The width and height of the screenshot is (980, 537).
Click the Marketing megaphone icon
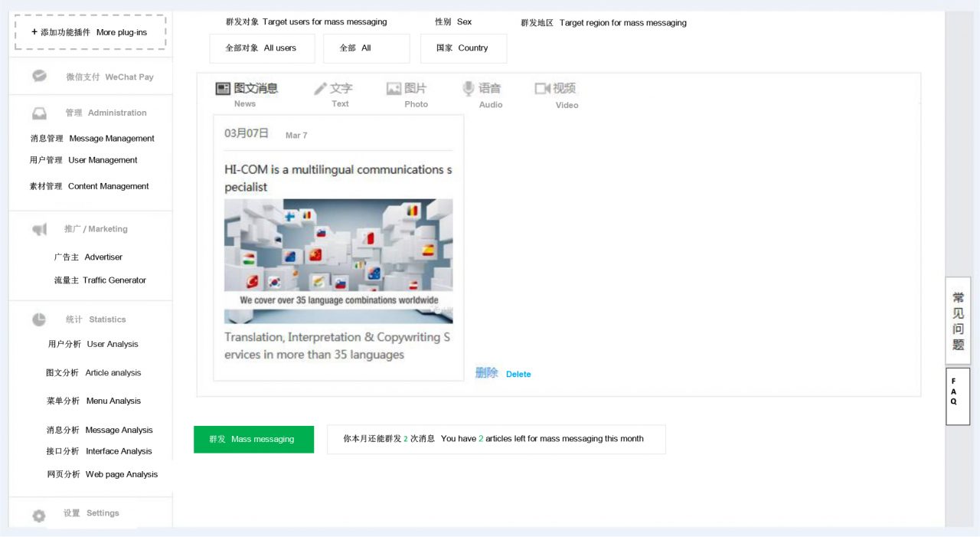pos(39,229)
